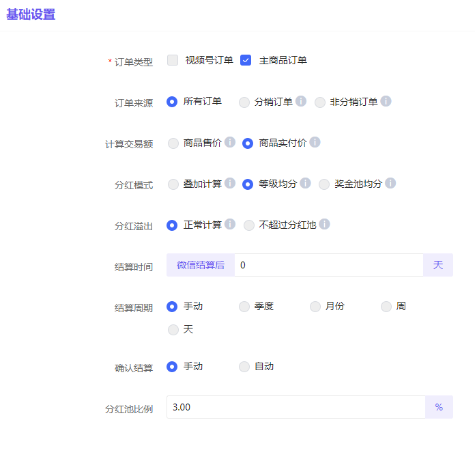This screenshot has width=475, height=476.
Task: Select 非分销订单 radio option
Action: (320, 102)
